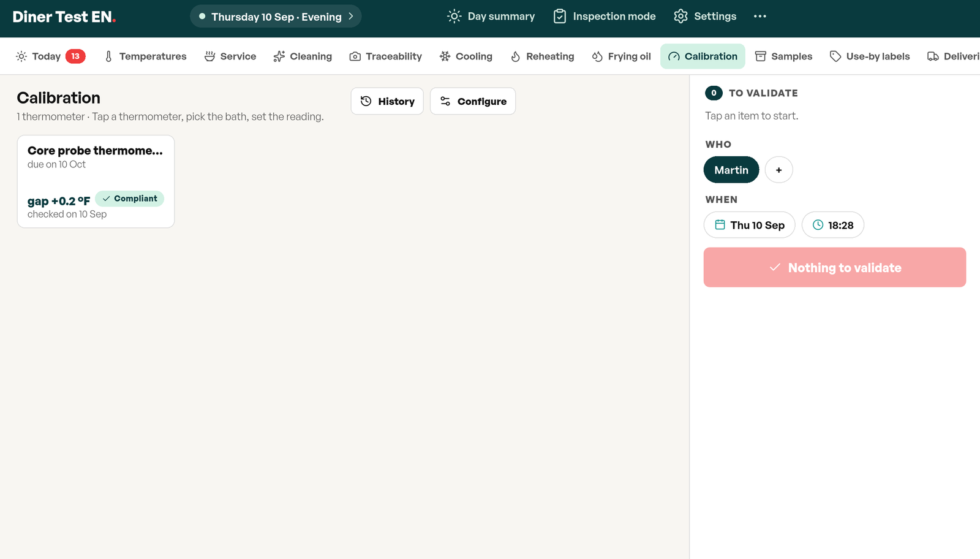The width and height of the screenshot is (980, 559).
Task: Click the gap +0.2 °F reading
Action: pos(59,201)
